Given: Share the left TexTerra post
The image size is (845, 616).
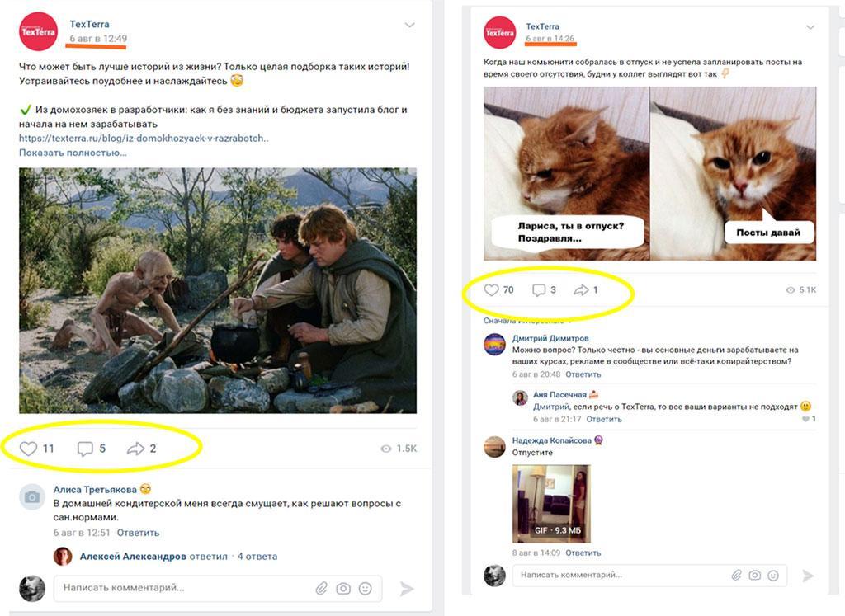Looking at the screenshot, I should 135,449.
